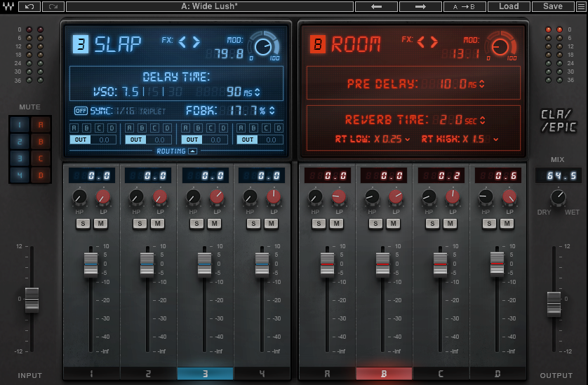The height and width of the screenshot is (385, 588).
Task: Collapse the ROUTING section arrow
Action: [192, 151]
